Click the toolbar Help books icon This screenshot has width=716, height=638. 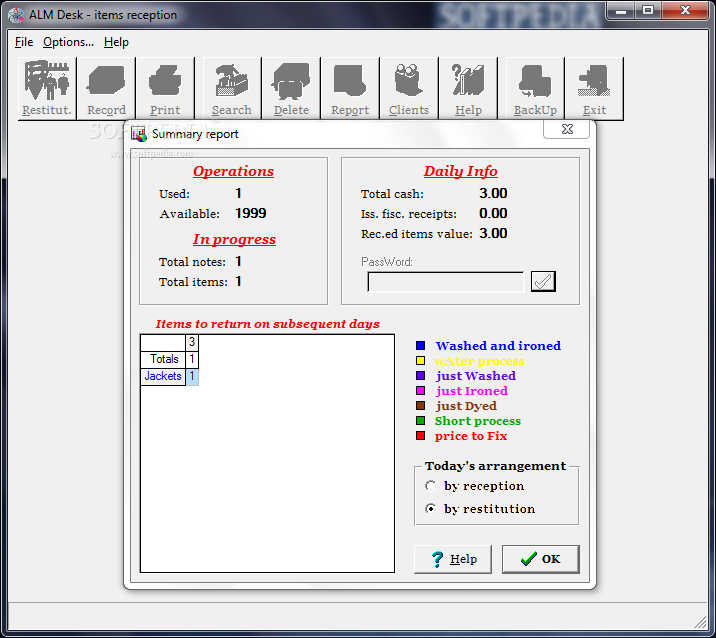pos(468,89)
